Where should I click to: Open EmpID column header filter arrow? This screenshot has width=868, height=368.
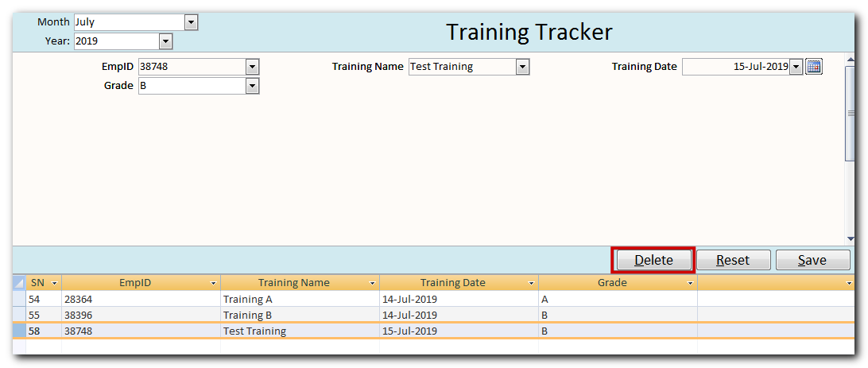214,283
